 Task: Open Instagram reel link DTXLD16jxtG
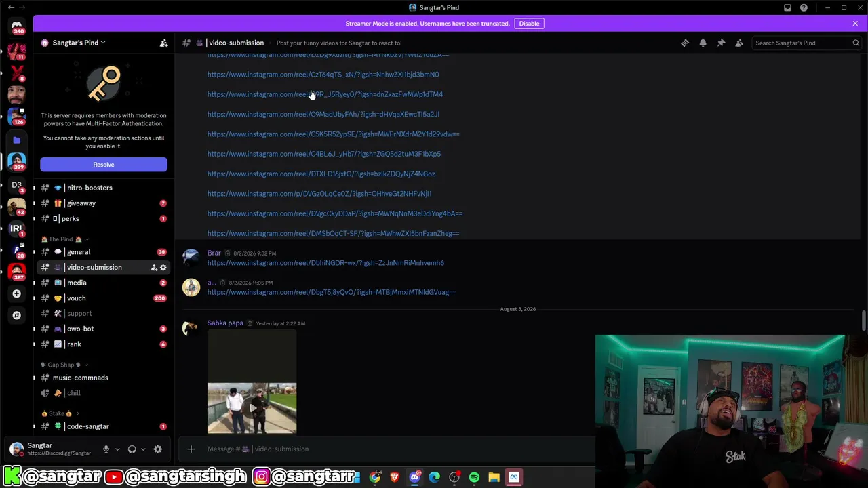(x=321, y=174)
